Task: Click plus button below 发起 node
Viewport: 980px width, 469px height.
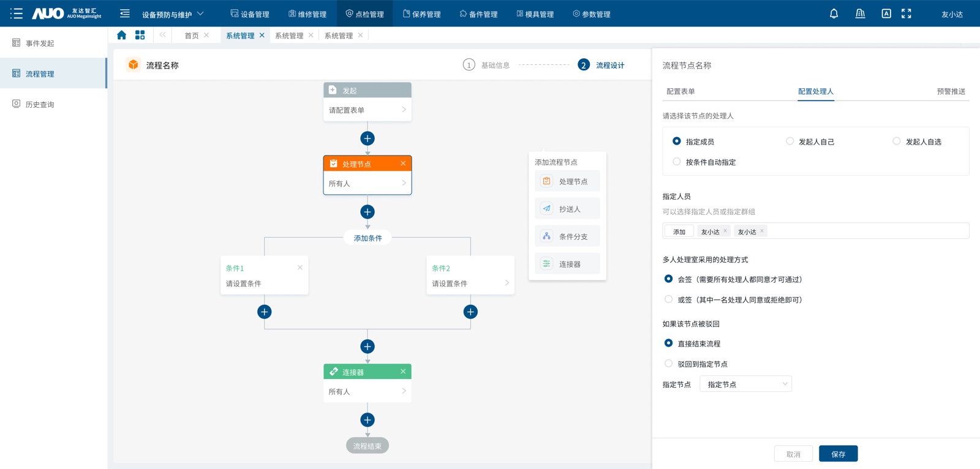Action: coord(367,138)
